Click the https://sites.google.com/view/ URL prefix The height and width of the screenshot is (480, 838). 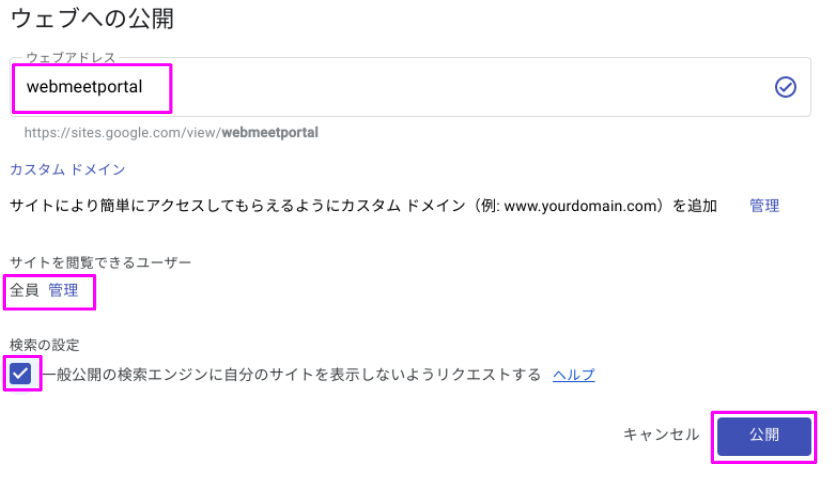tap(122, 133)
